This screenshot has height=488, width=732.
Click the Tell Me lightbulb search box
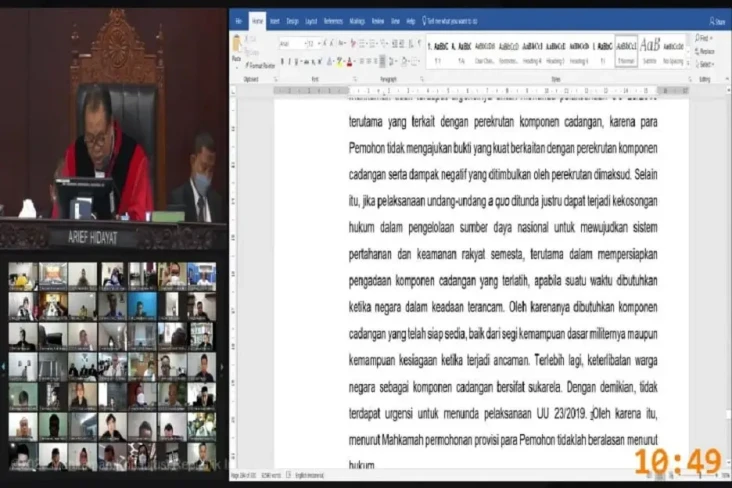[x=450, y=21]
